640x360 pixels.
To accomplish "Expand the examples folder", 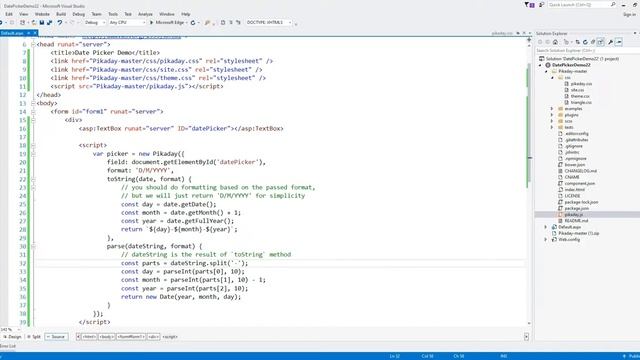I will (552, 109).
